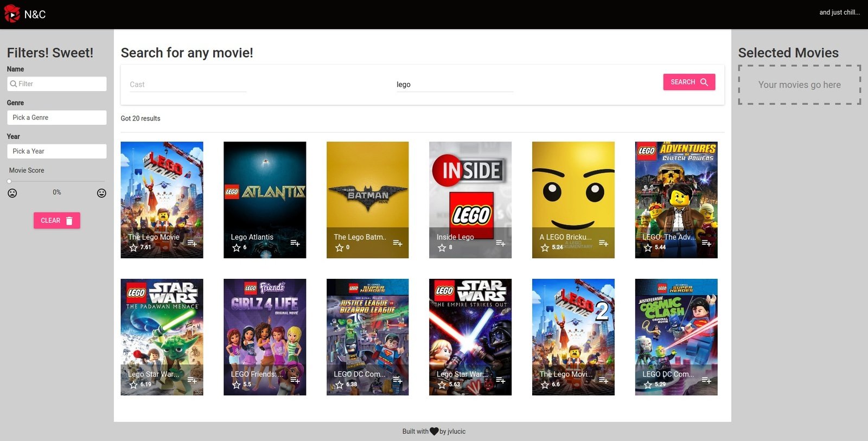The width and height of the screenshot is (868, 441).
Task: Focus the Name filter input
Action: [57, 84]
